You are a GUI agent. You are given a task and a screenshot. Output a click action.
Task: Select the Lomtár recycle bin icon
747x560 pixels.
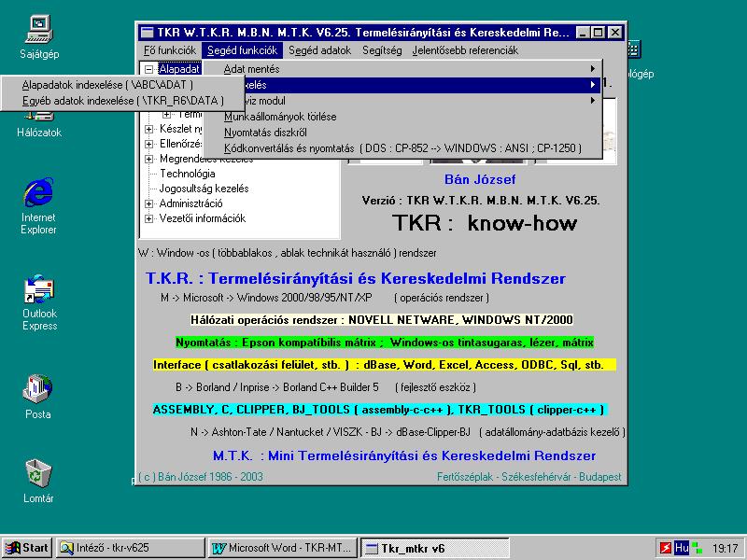point(38,481)
